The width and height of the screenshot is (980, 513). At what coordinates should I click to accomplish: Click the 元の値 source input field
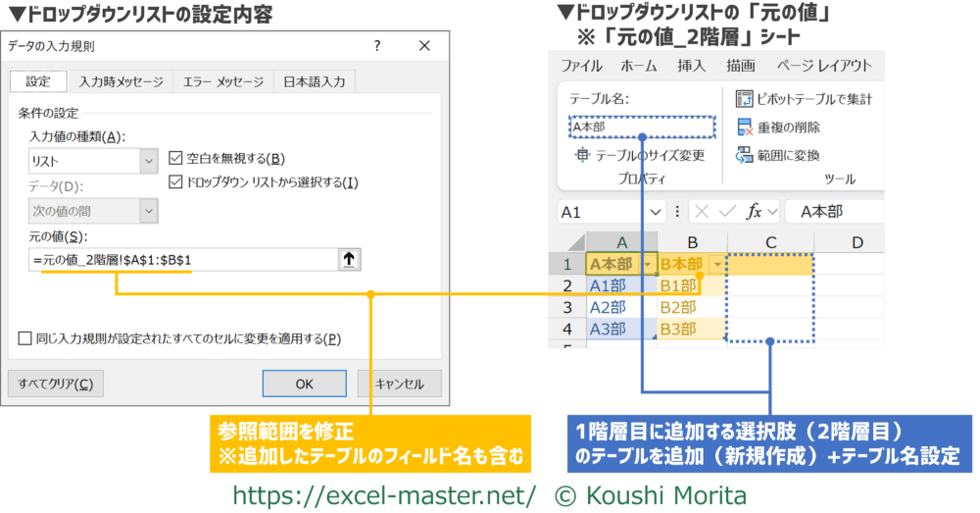click(x=181, y=259)
